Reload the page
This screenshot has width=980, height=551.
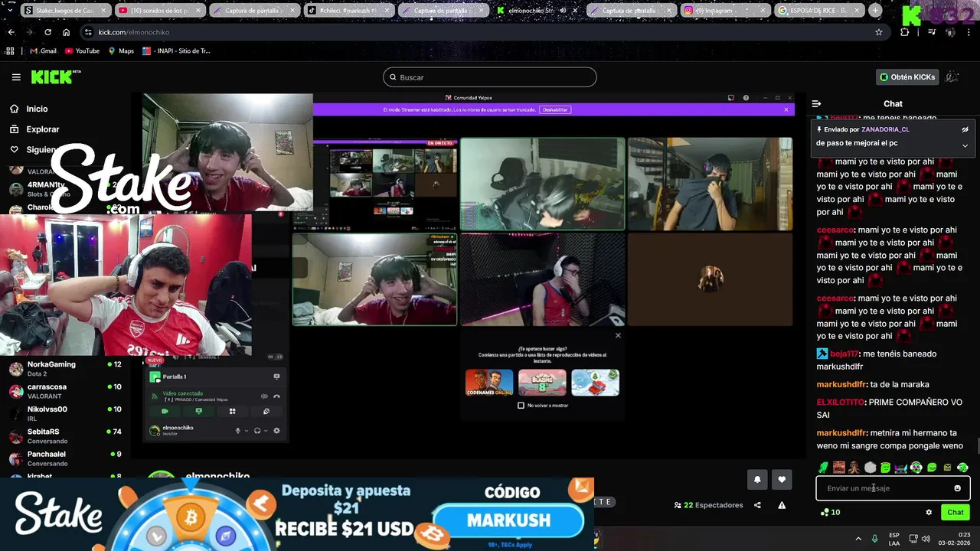[x=47, y=32]
